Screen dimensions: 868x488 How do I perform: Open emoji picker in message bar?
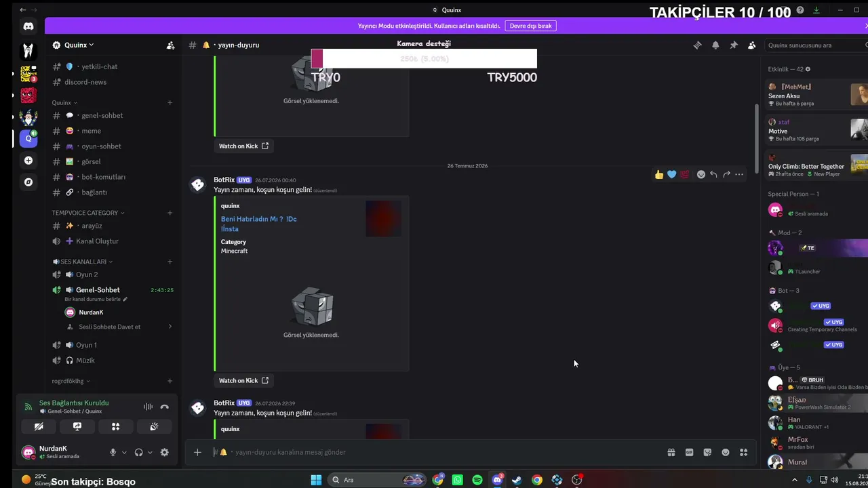[726, 452]
